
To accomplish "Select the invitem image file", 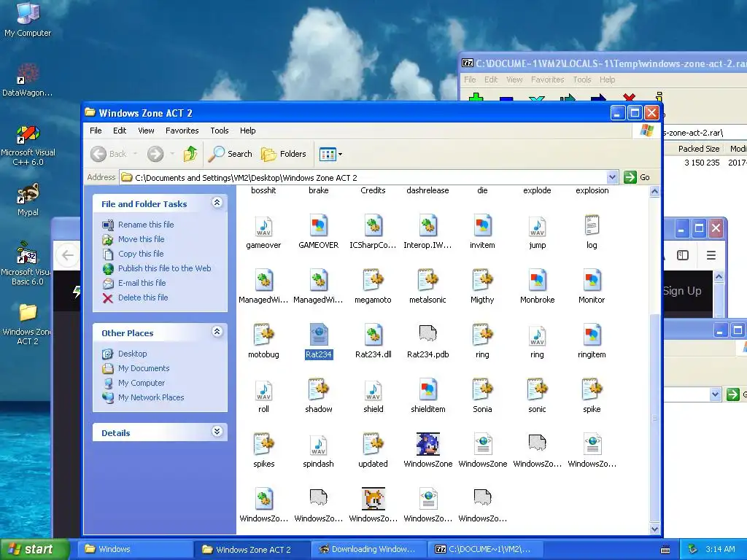I will point(482,226).
